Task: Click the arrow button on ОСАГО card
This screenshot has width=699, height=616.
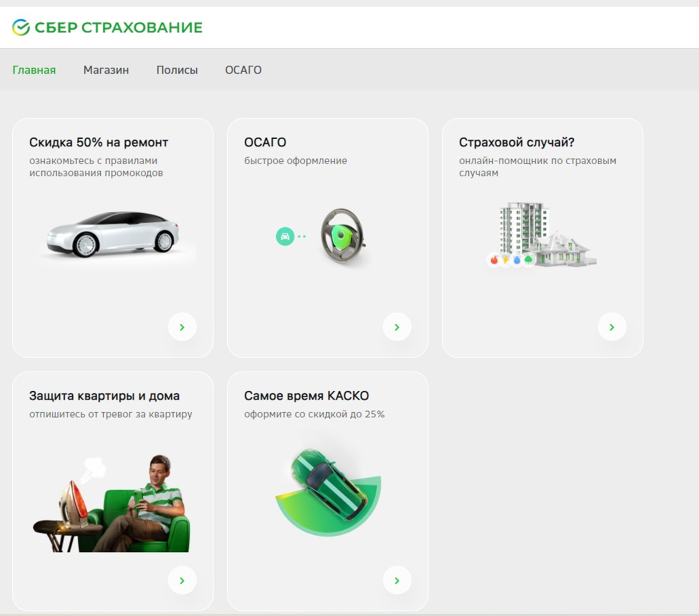Action: pos(397,327)
